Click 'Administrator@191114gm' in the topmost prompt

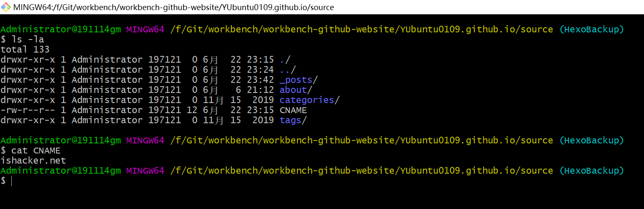click(61, 29)
